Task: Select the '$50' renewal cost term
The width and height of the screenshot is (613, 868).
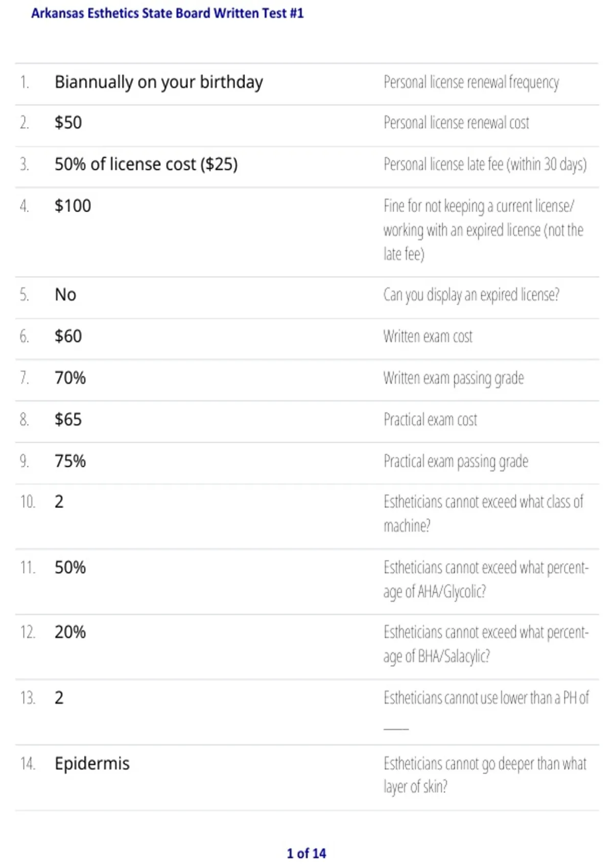Action: 68,123
